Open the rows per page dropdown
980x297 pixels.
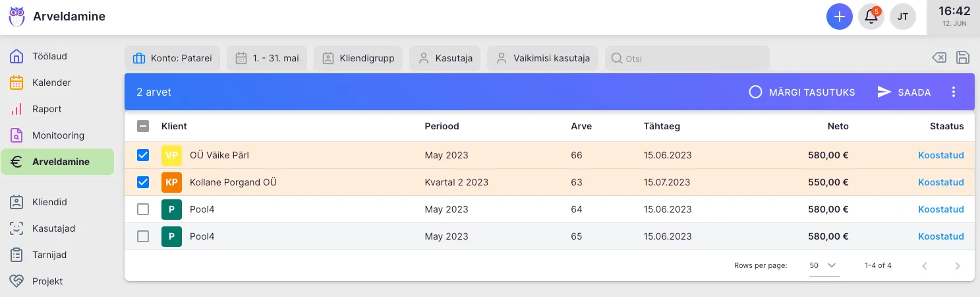pyautogui.click(x=824, y=265)
